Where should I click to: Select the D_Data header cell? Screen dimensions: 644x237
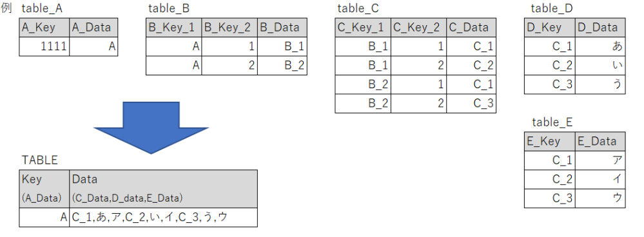tap(600, 28)
